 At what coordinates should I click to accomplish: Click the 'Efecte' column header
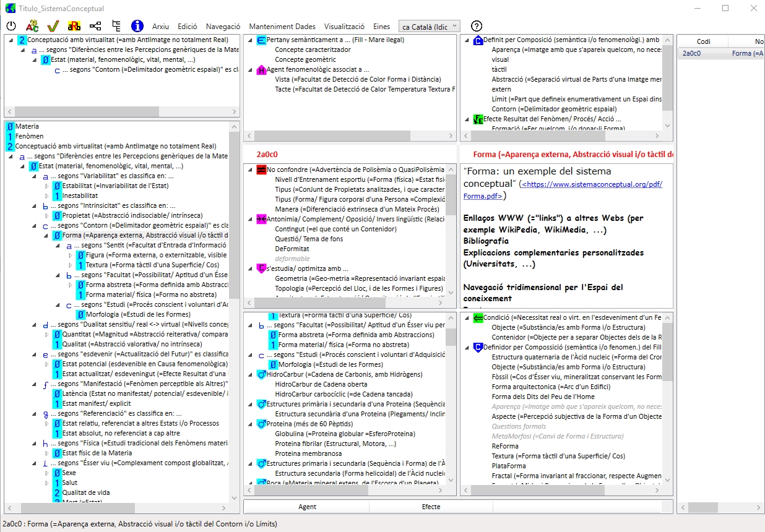[x=431, y=507]
